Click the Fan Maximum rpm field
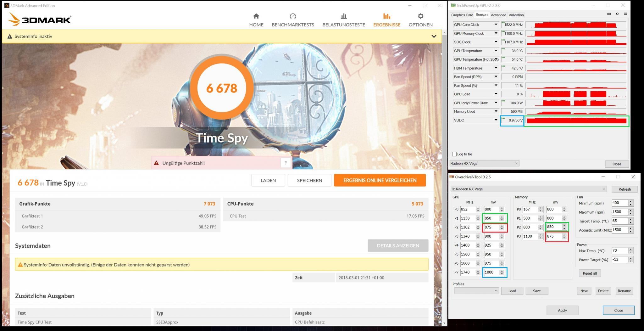Image resolution: width=644 pixels, height=331 pixels. click(619, 212)
